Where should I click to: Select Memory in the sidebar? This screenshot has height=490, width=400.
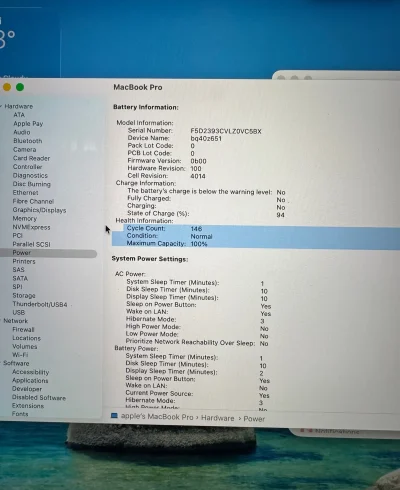coord(24,219)
